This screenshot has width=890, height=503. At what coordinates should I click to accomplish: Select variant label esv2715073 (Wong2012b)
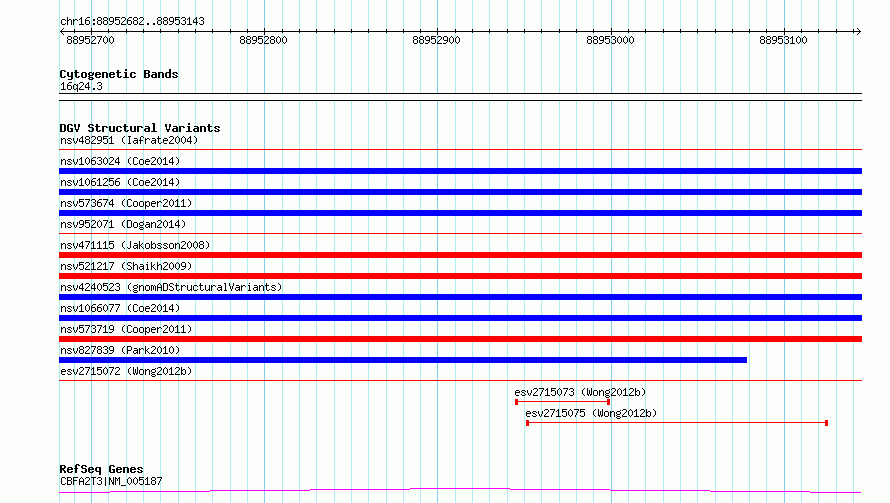[580, 392]
